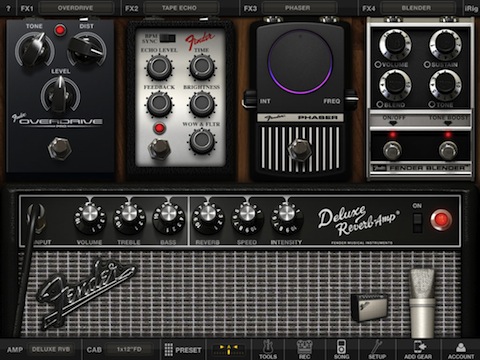Open the CAB 1x12 FD selector
480x360 pixels.
(x=129, y=349)
